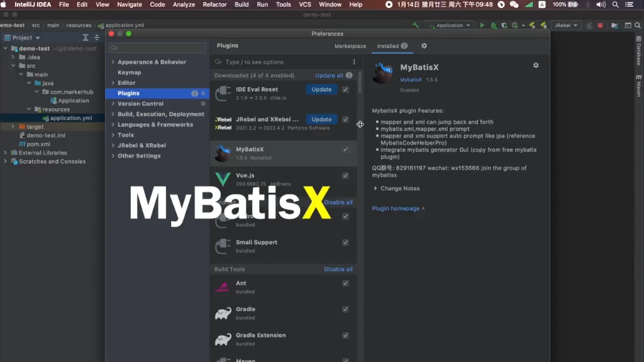Open the Plugin homepage link
This screenshot has width=644, height=362.
tap(396, 208)
